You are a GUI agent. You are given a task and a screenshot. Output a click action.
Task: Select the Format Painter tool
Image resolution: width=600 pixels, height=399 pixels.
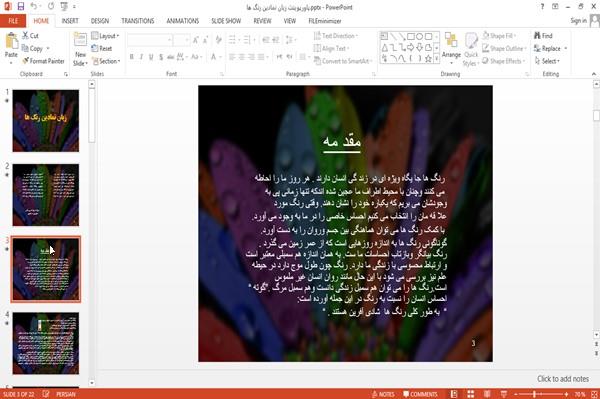tap(43, 61)
